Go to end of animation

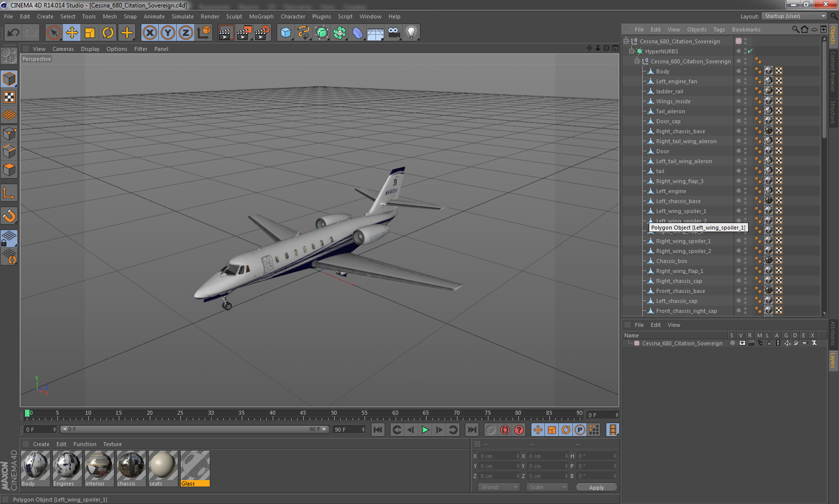pos(471,430)
